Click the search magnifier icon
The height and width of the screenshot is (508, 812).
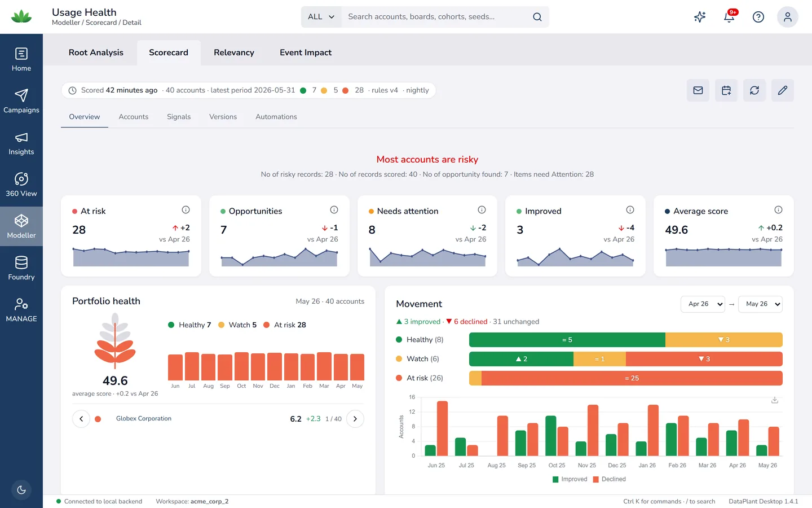[x=537, y=17]
